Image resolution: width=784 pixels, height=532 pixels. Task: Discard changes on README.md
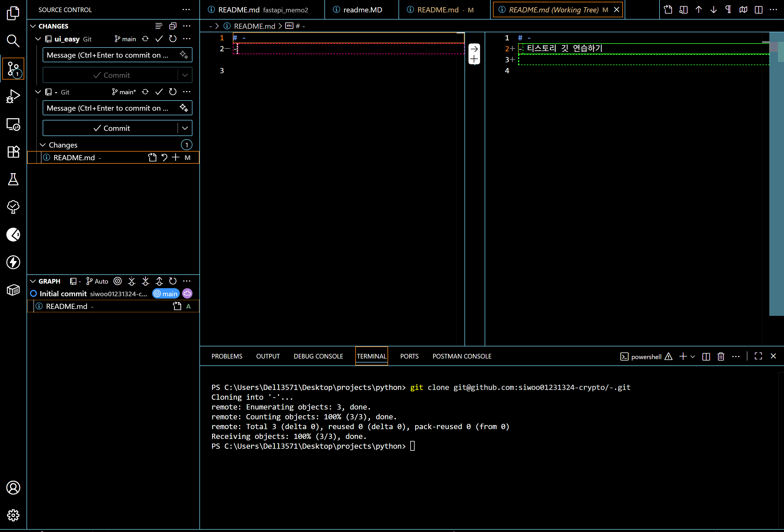164,158
